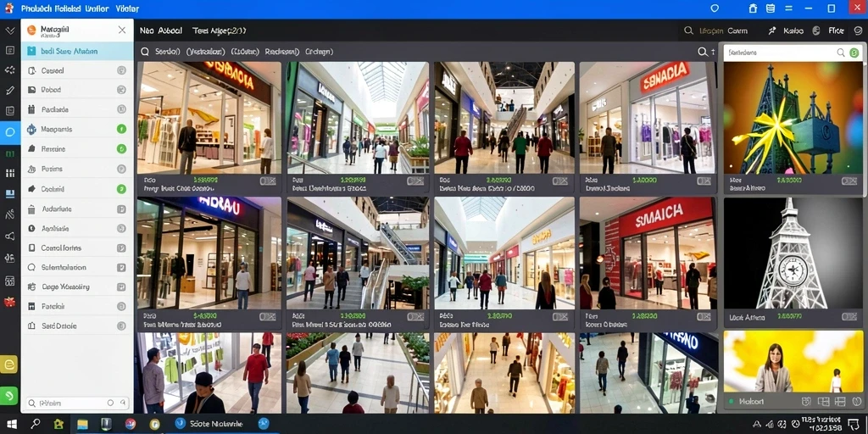Screen dimensions: 868x434
Task: Click the green round icon in right search field
Action: coord(854,53)
